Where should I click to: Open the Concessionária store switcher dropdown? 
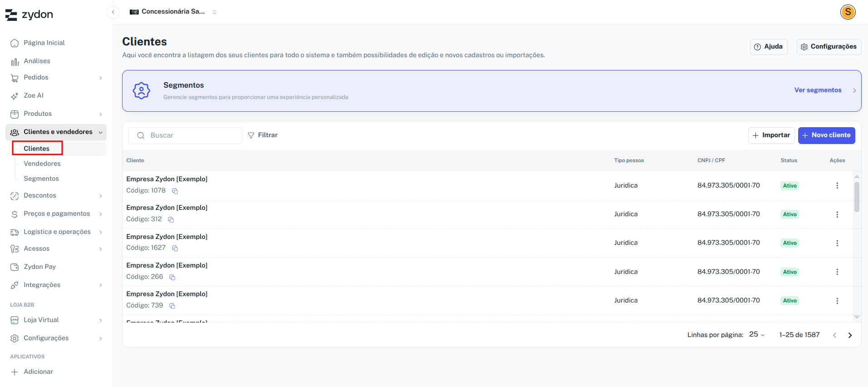point(173,12)
